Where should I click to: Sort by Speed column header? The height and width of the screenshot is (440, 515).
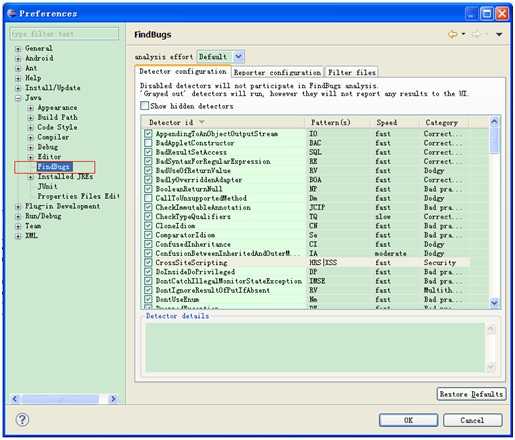(395, 123)
